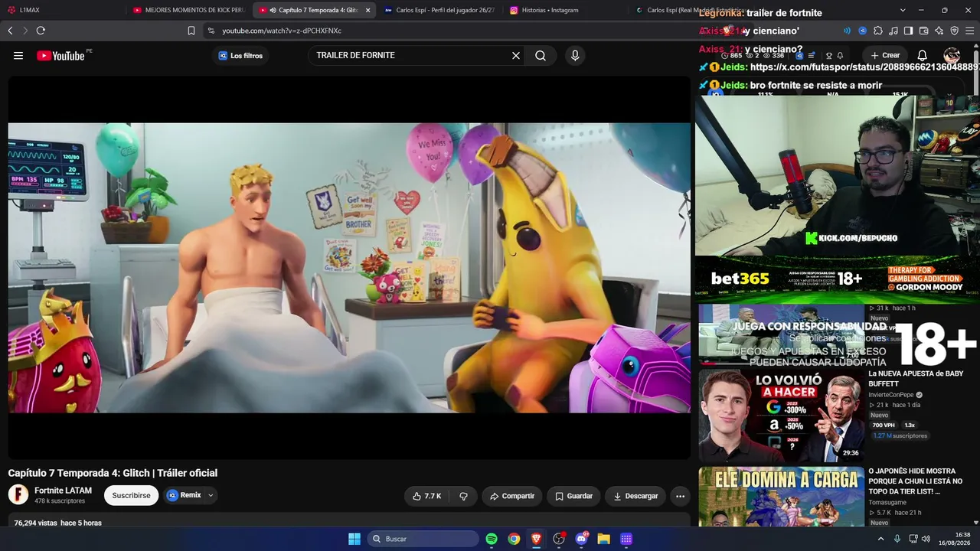Click the Descargar download button
The width and height of the screenshot is (980, 551).
coord(635,496)
